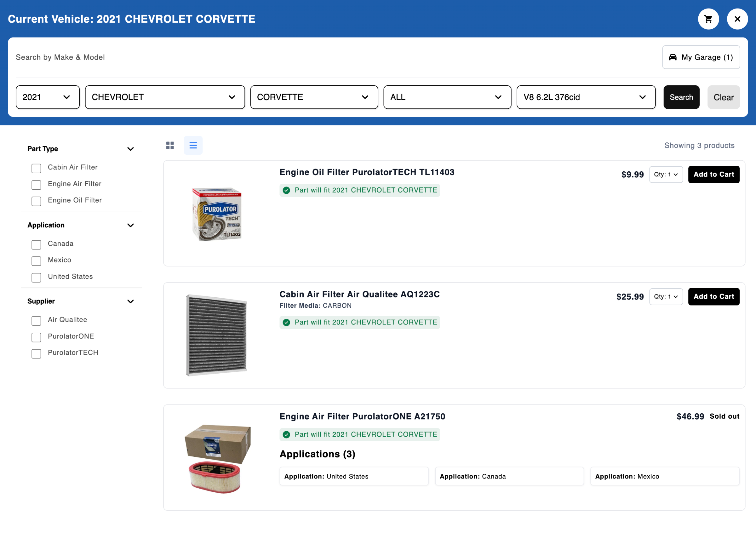
Task: Click the Search button
Action: coord(681,97)
